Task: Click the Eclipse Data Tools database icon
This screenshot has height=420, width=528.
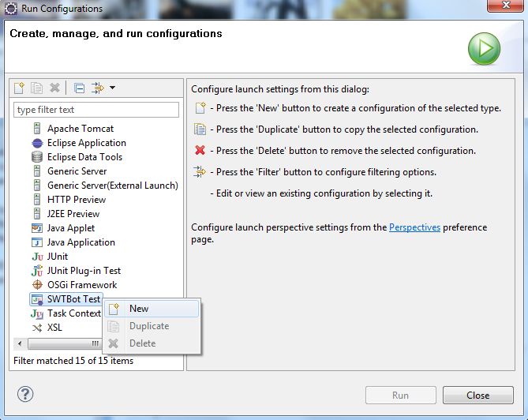Action: click(x=37, y=157)
